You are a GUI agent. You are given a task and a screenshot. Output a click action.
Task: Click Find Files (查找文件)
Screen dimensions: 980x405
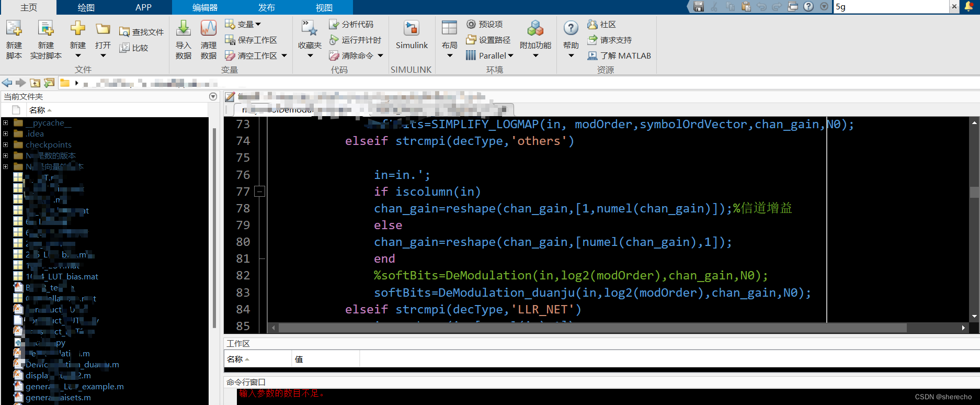141,32
